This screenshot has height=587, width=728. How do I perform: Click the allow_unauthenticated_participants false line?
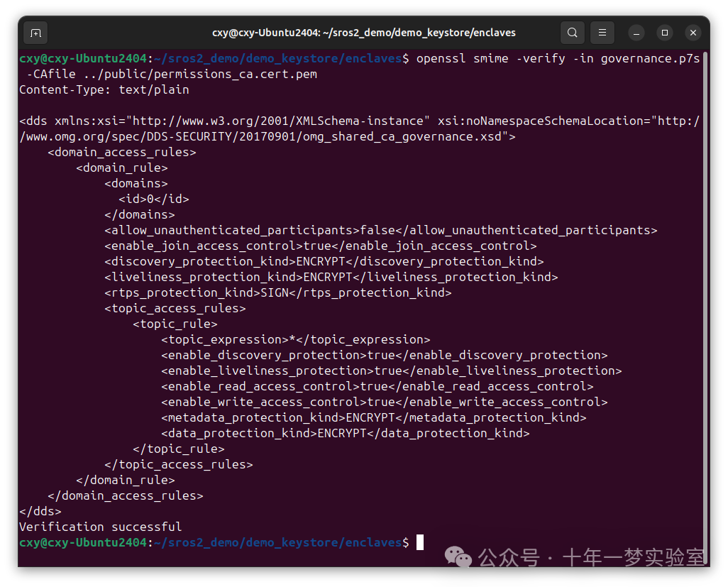point(381,231)
